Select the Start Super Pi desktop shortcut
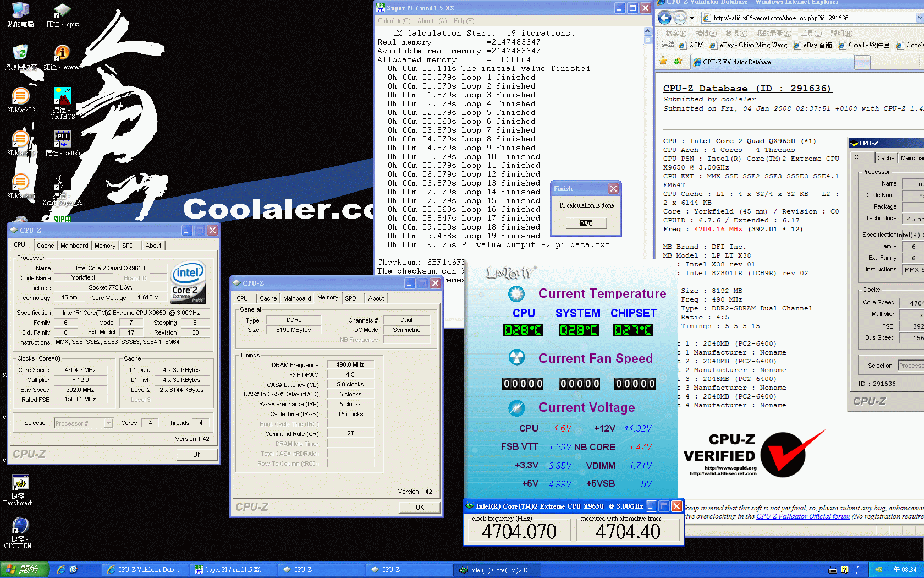The height and width of the screenshot is (578, 924). [x=62, y=190]
